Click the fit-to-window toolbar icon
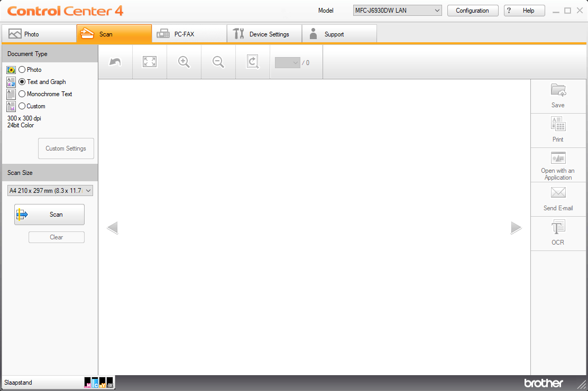The width and height of the screenshot is (588, 391). coord(150,62)
